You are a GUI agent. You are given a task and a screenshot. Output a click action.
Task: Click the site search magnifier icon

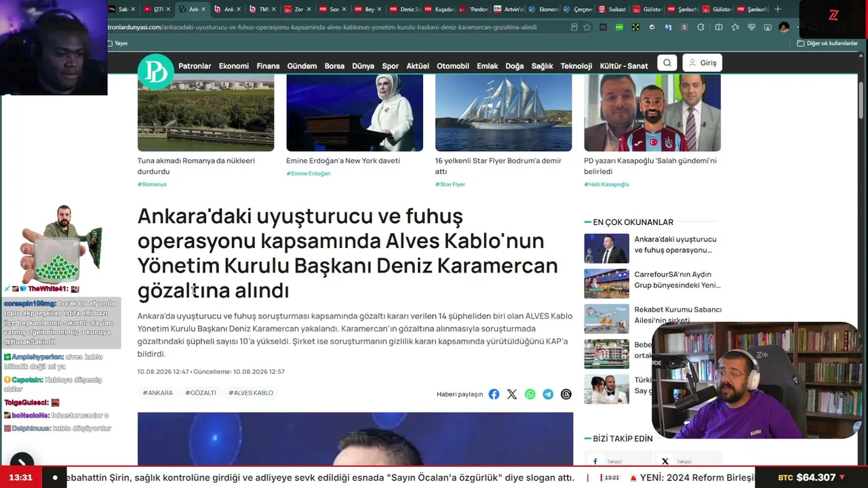(x=667, y=63)
